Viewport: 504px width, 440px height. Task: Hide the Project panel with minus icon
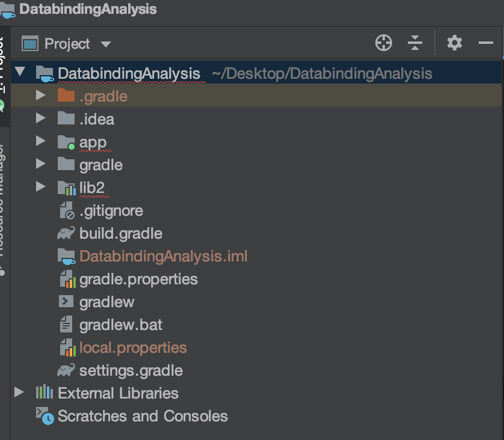tap(486, 43)
